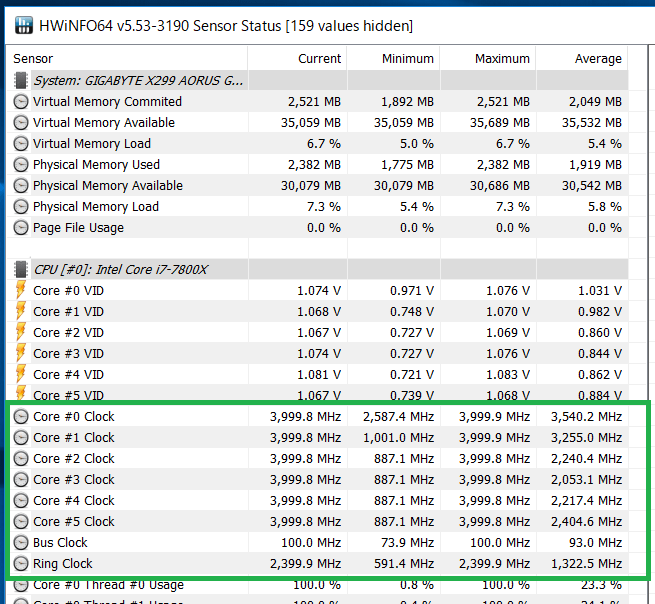Select the Core #3 VID row label
Viewport: 655px width, 604px height.
69,353
